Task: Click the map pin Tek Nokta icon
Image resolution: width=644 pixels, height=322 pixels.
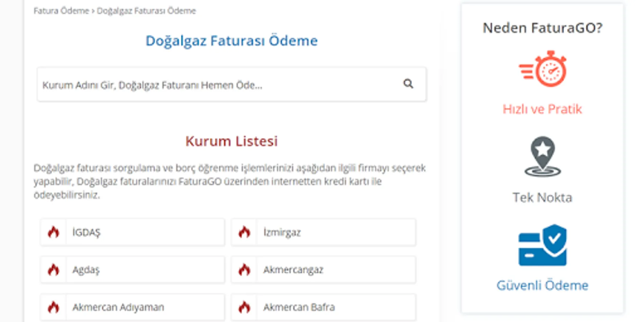Action: [543, 156]
